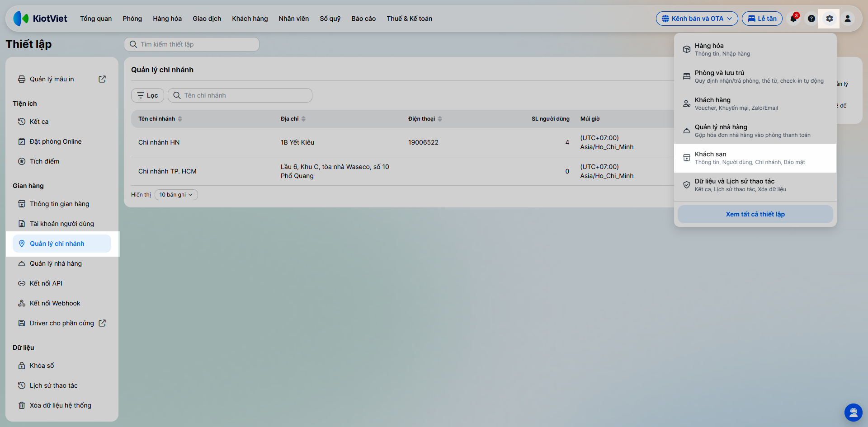Click the Khóa sổ lock icon
The height and width of the screenshot is (427, 868).
pos(22,366)
